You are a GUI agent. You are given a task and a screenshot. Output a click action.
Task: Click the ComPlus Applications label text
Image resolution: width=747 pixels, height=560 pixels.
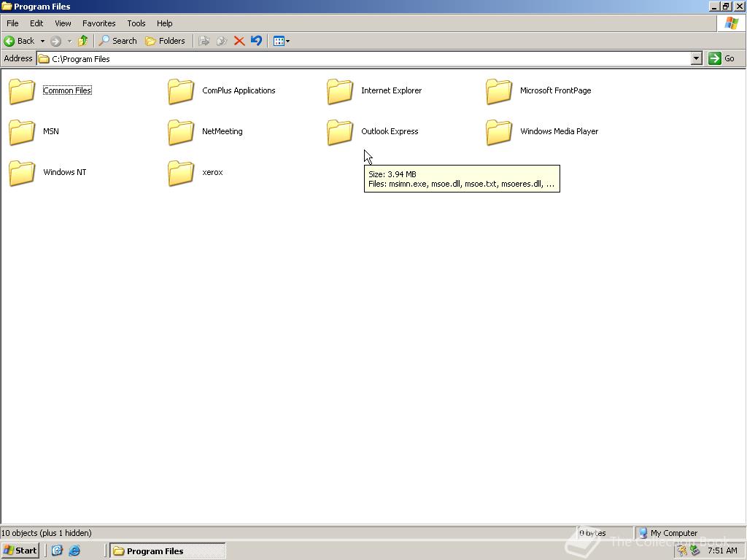click(x=239, y=90)
